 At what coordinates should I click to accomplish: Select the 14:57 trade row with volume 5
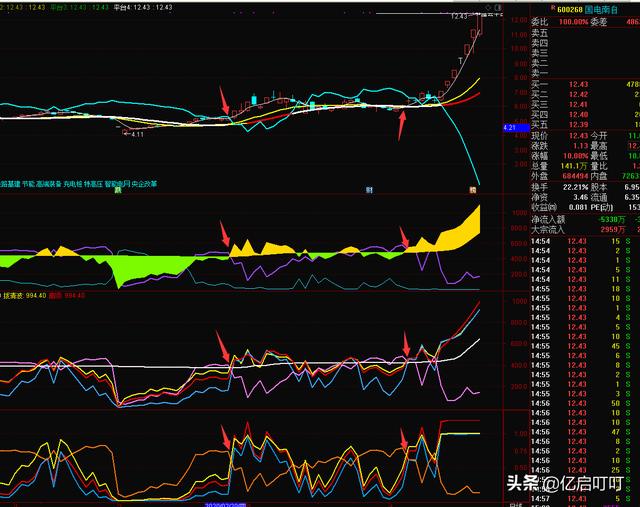tap(585, 499)
